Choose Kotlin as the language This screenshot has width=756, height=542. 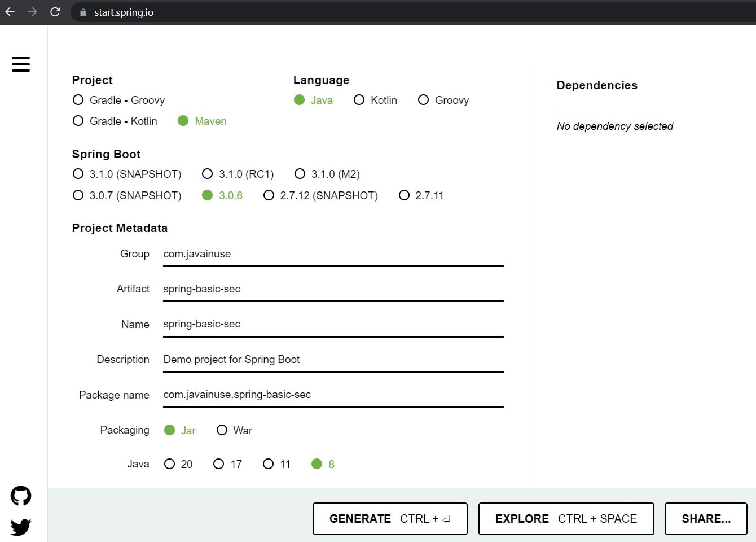[375, 100]
